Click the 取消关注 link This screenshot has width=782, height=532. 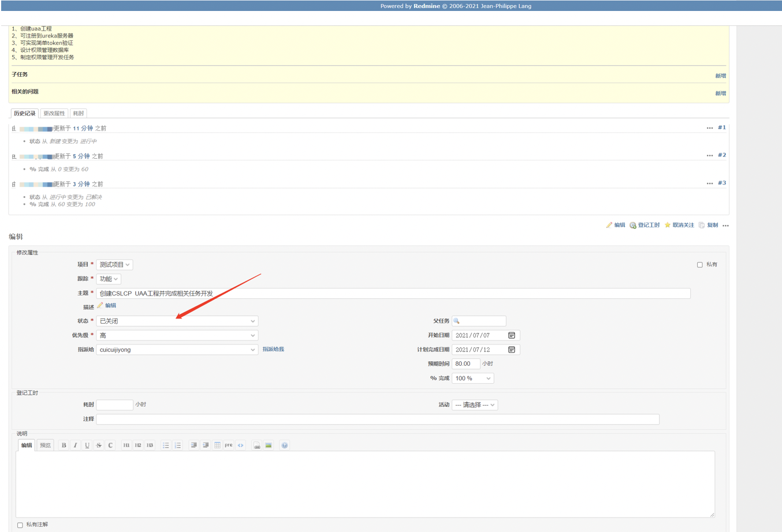pos(679,226)
